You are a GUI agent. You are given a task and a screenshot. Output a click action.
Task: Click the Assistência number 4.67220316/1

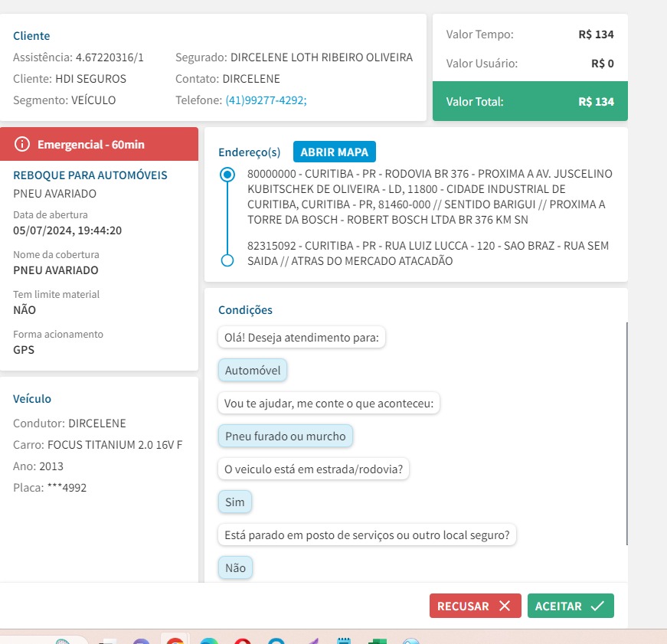coord(110,57)
